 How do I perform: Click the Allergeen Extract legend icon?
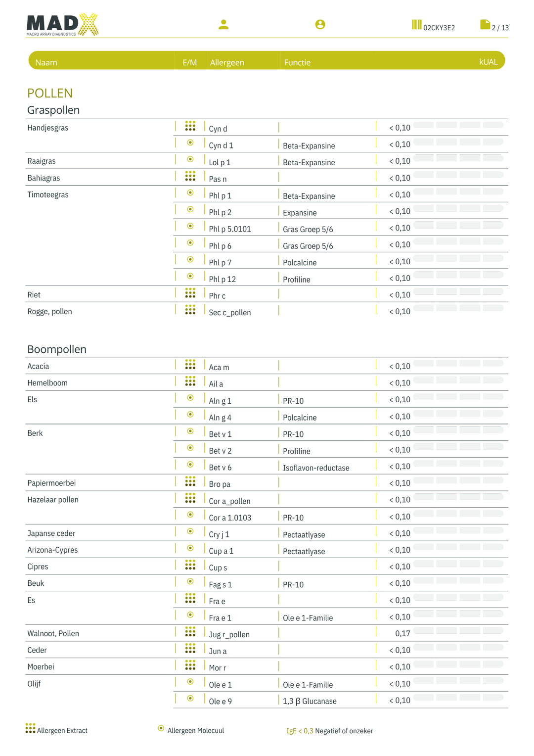pyautogui.click(x=31, y=728)
